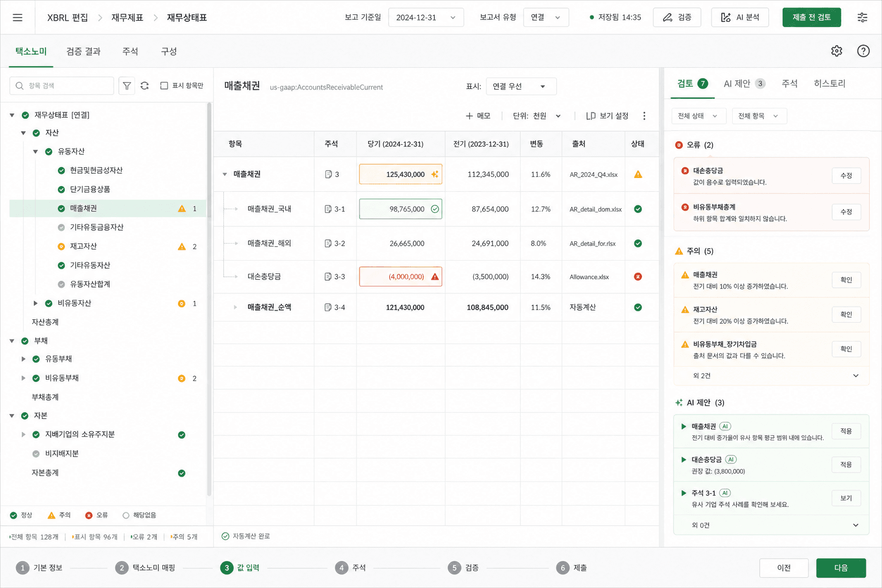Expand the 외 2건 caution list
The width and height of the screenshot is (882, 588).
point(856,376)
